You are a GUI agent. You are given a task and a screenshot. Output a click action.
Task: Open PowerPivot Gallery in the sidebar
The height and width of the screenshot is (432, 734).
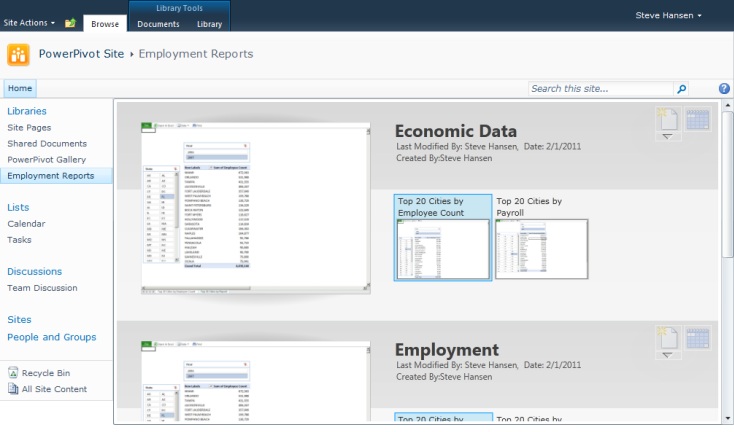point(46,160)
